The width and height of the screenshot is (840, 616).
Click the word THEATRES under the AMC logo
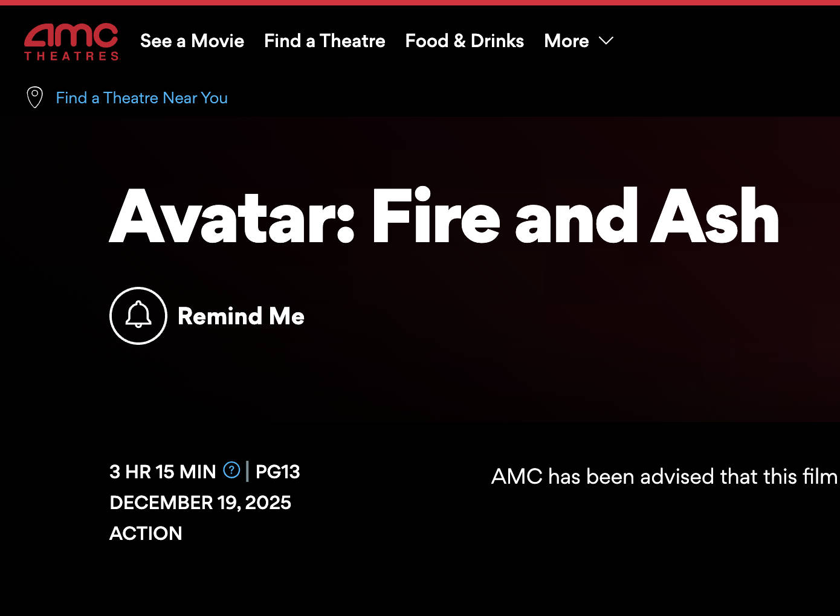click(x=71, y=56)
